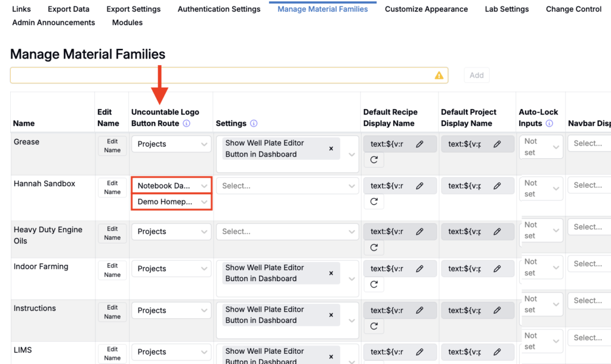Click refresh icon in the Grease row

[x=374, y=160]
